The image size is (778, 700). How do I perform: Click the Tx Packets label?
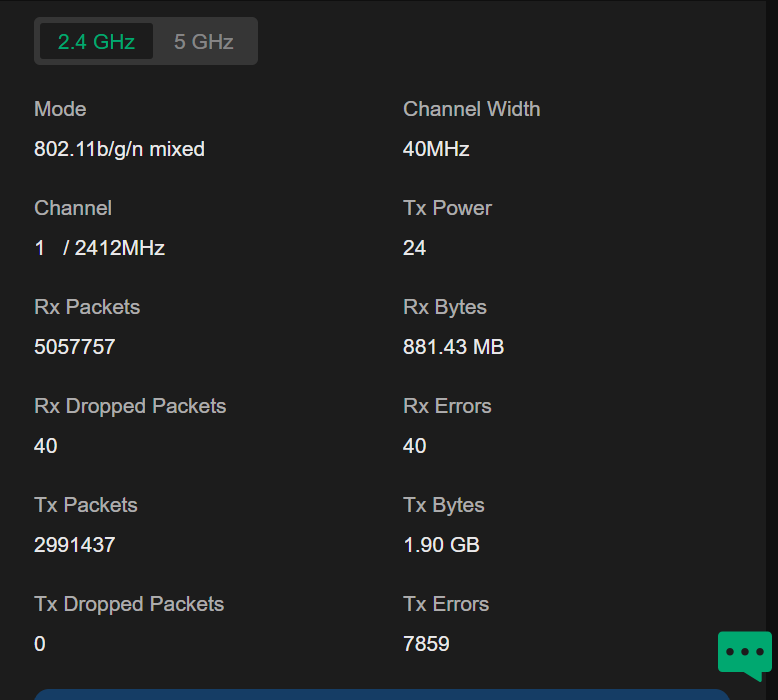[x=85, y=505]
